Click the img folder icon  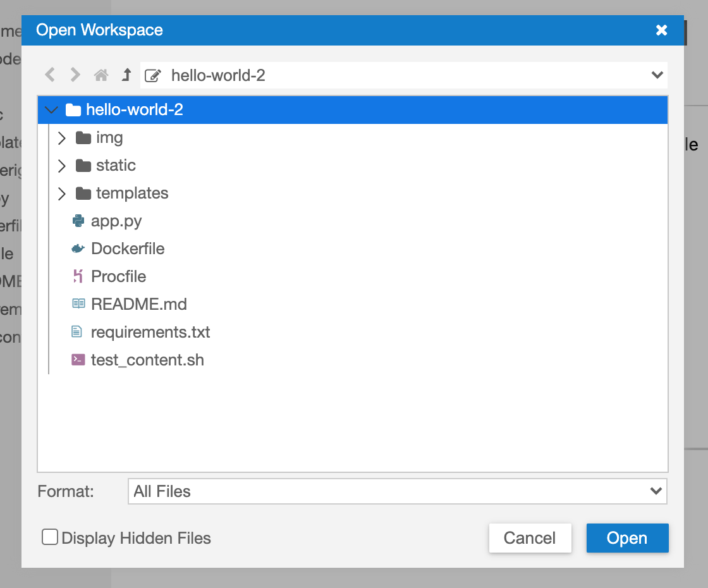pyautogui.click(x=83, y=138)
